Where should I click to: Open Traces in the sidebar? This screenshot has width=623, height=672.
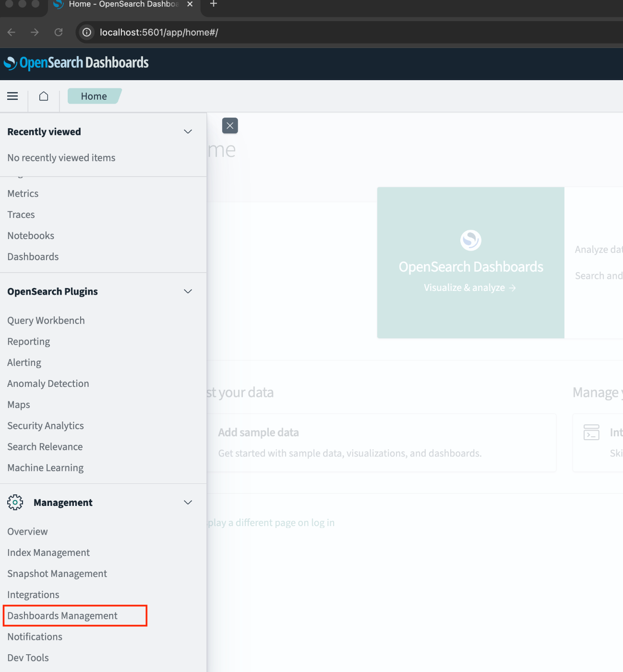[x=21, y=215]
